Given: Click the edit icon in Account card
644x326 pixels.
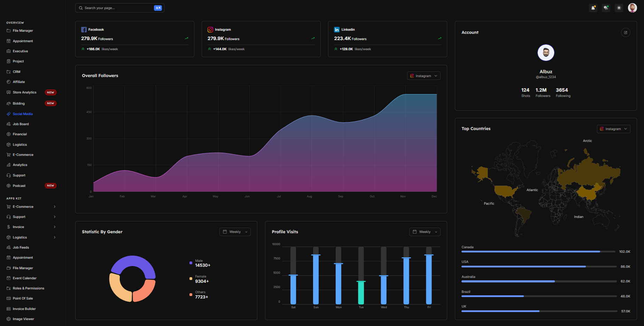Looking at the screenshot, I should click(626, 32).
